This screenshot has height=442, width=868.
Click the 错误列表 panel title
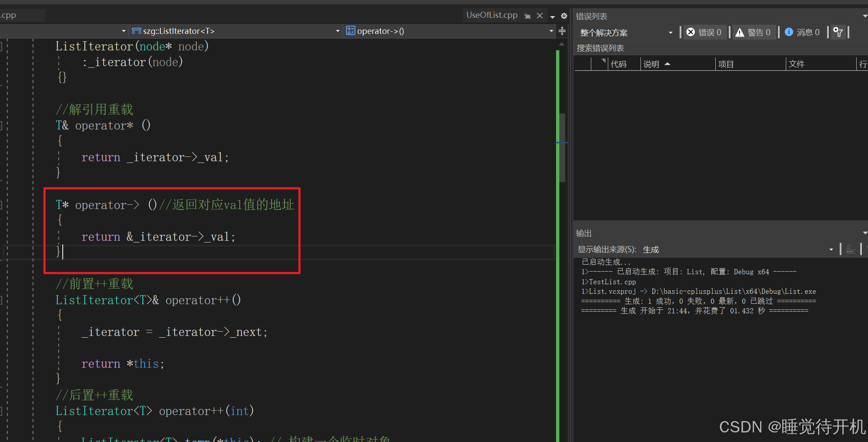[591, 16]
